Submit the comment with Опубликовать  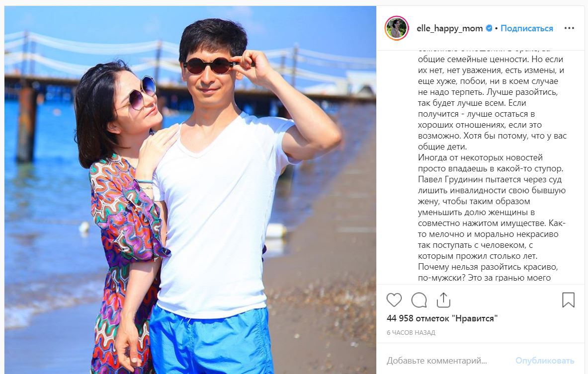click(544, 361)
